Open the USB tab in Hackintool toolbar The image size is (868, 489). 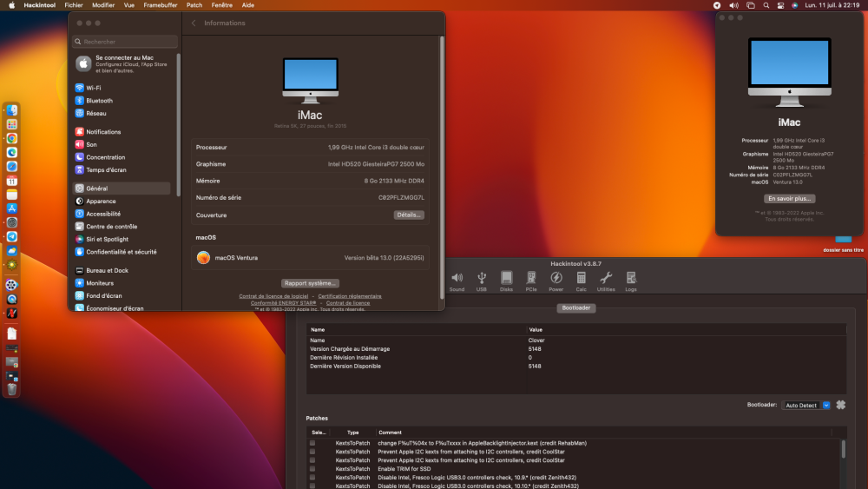coord(482,281)
